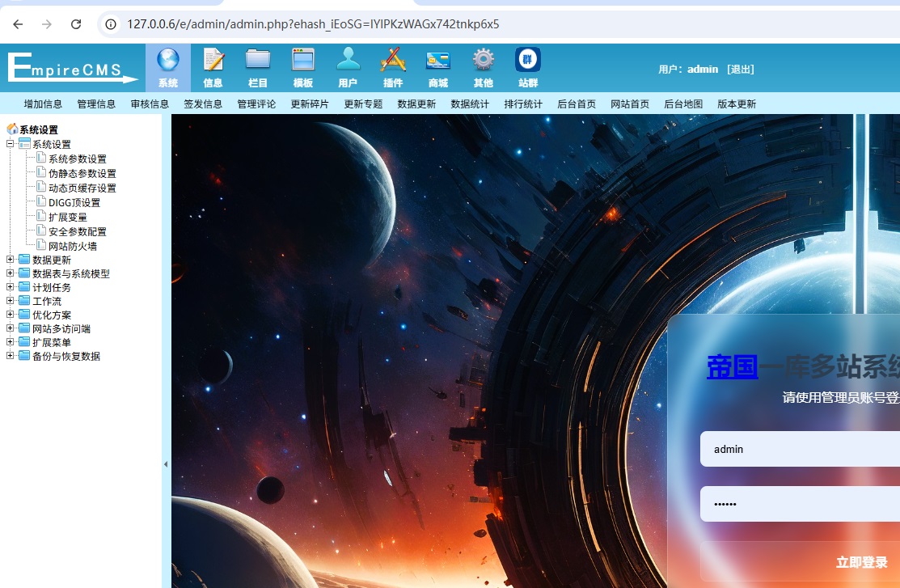Collapse the 系统设置 tree node
Image resolution: width=900 pixels, height=588 pixels.
11,144
